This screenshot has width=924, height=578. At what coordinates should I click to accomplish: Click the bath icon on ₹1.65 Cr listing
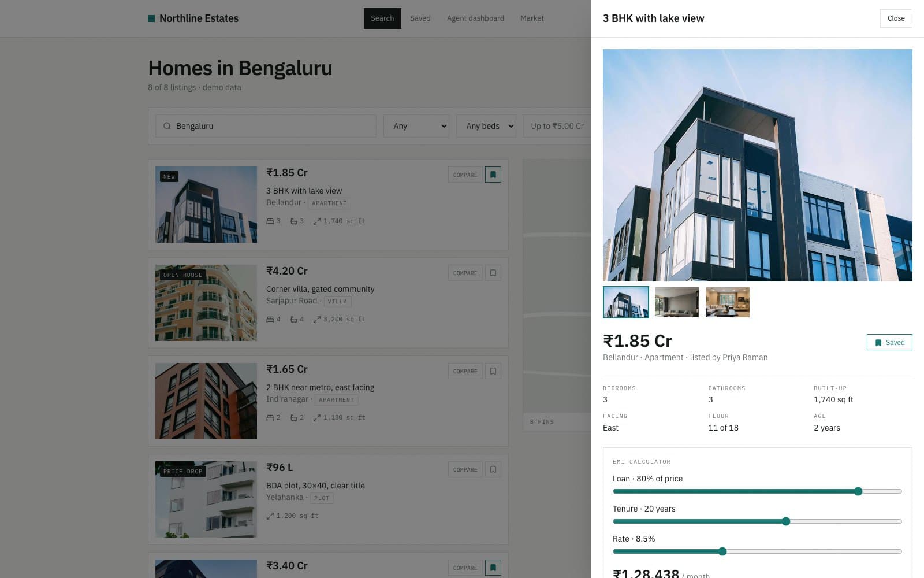(294, 417)
